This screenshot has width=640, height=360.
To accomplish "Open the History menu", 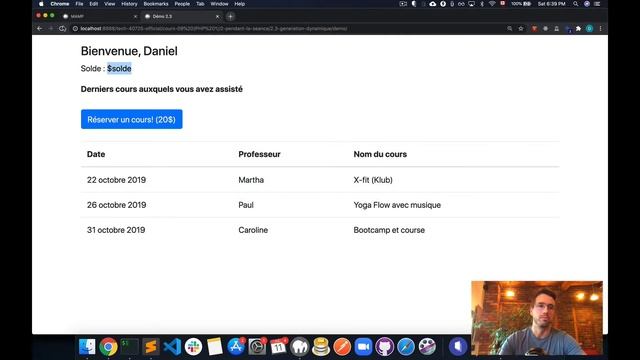I will (129, 4).
